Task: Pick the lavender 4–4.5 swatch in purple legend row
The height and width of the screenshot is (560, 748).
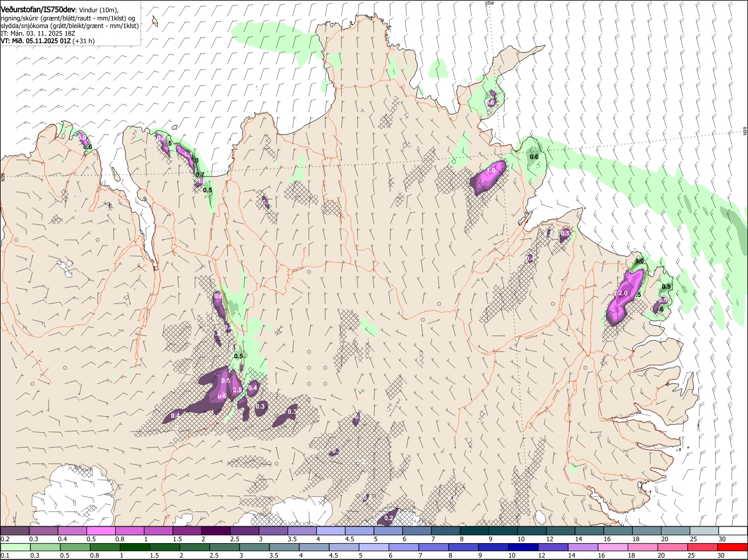Action: coord(331,530)
